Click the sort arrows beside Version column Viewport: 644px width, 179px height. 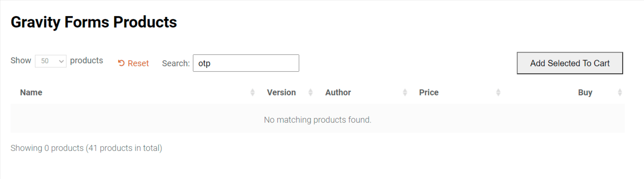[310, 92]
